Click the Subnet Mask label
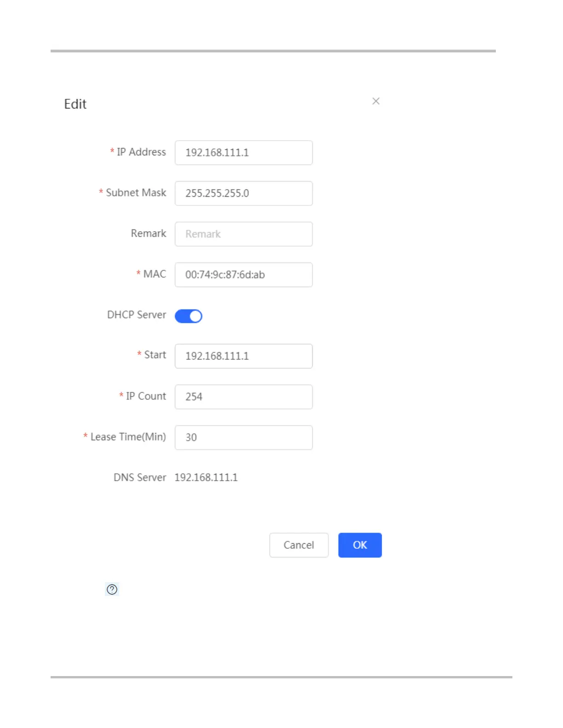 [x=136, y=193]
